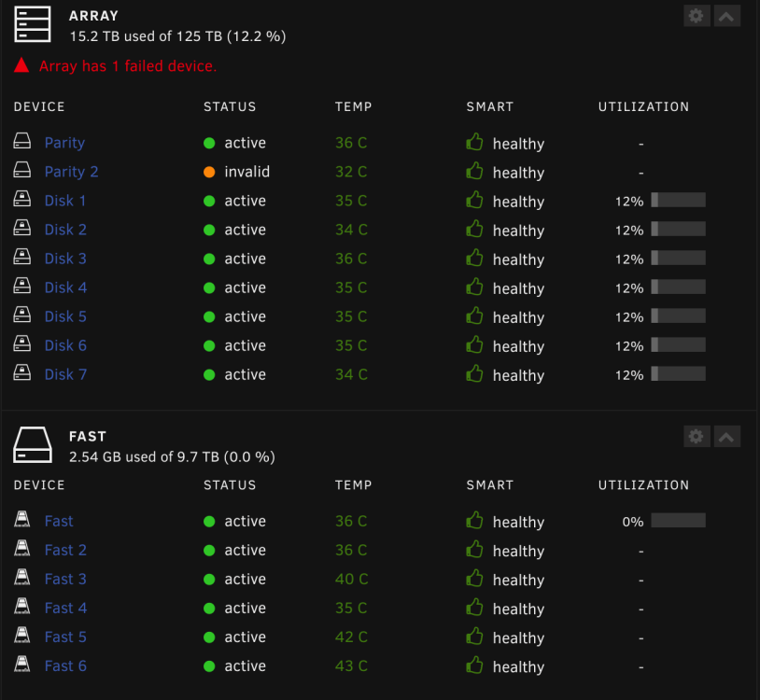Click the ARRAY server rack icon
Image resolution: width=760 pixels, height=700 pixels.
(x=33, y=24)
